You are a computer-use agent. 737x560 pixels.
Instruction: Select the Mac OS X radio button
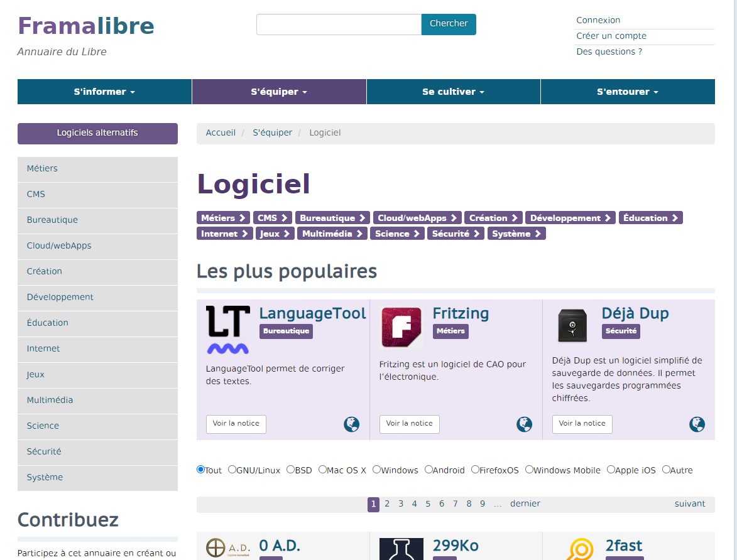pos(322,470)
